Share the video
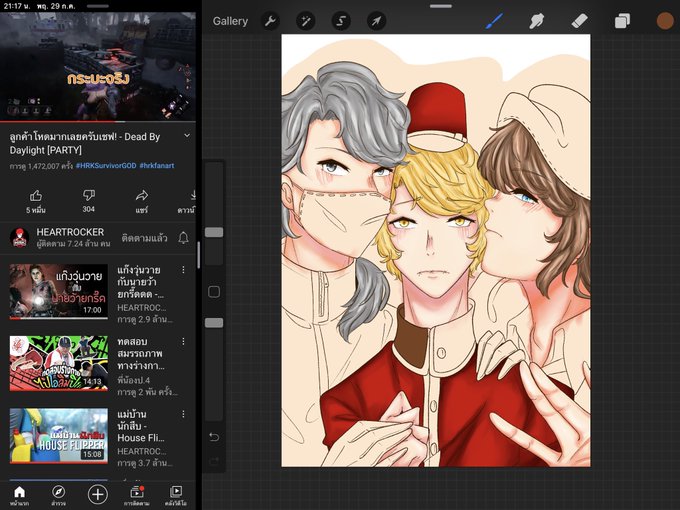680x510 pixels. (142, 202)
